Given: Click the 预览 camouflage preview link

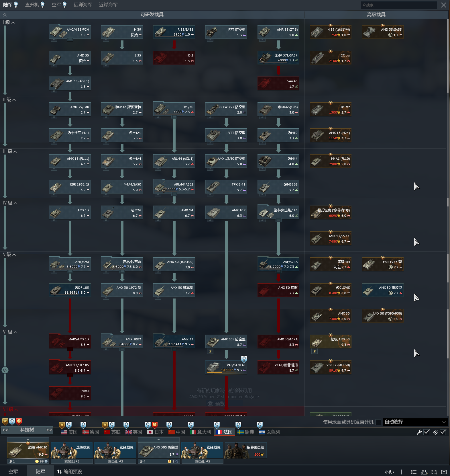Looking at the screenshot, I should pos(220,404).
